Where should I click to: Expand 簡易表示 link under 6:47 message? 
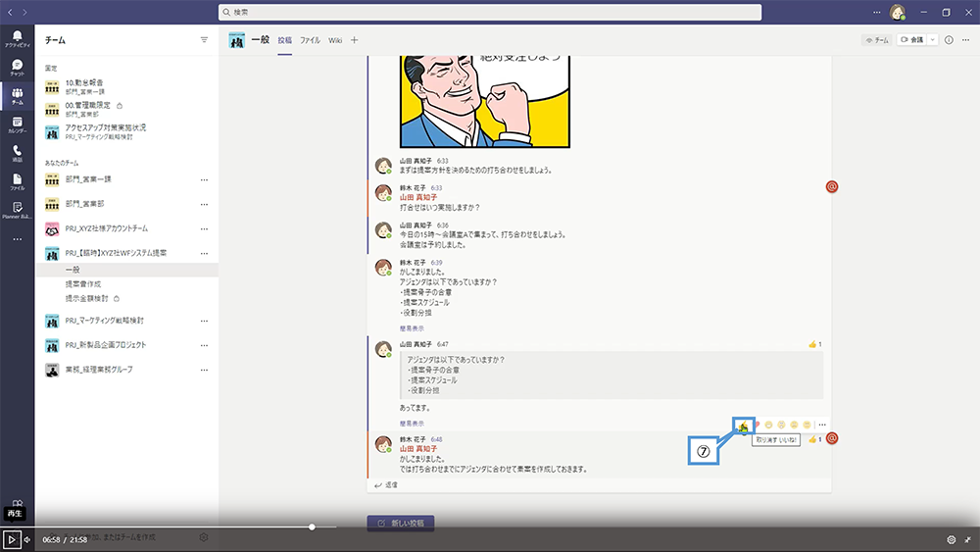point(412,424)
